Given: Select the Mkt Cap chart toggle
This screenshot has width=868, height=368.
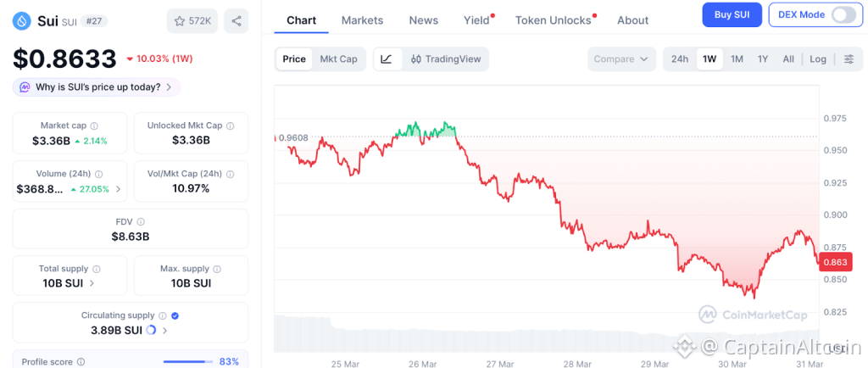Looking at the screenshot, I should 338,59.
